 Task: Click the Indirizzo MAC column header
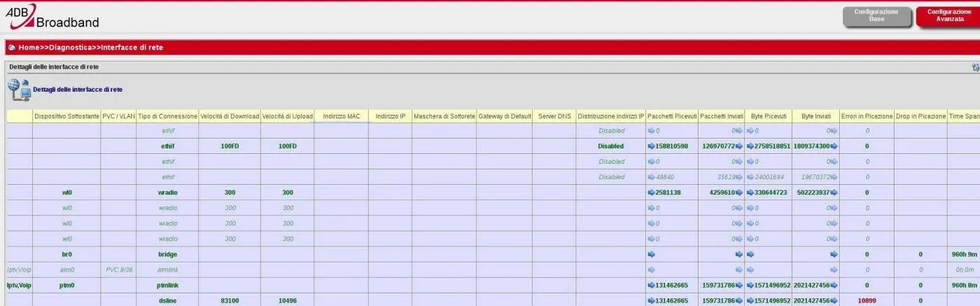click(342, 116)
